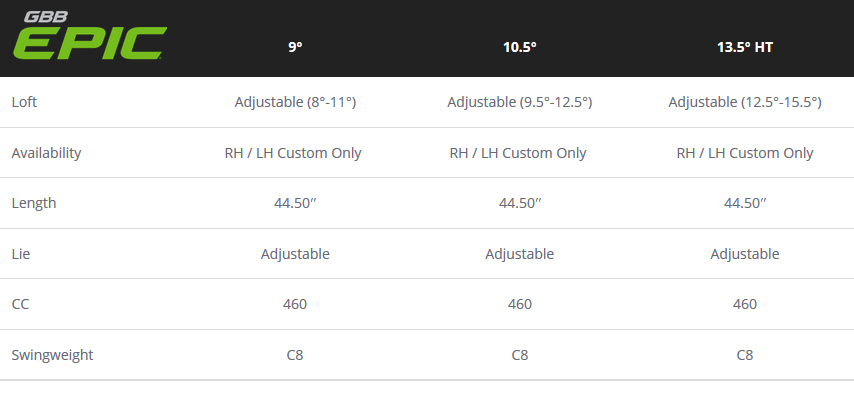Image resolution: width=854 pixels, height=417 pixels.
Task: Click the 9° RH / LH Custom Only cell
Action: [x=293, y=153]
